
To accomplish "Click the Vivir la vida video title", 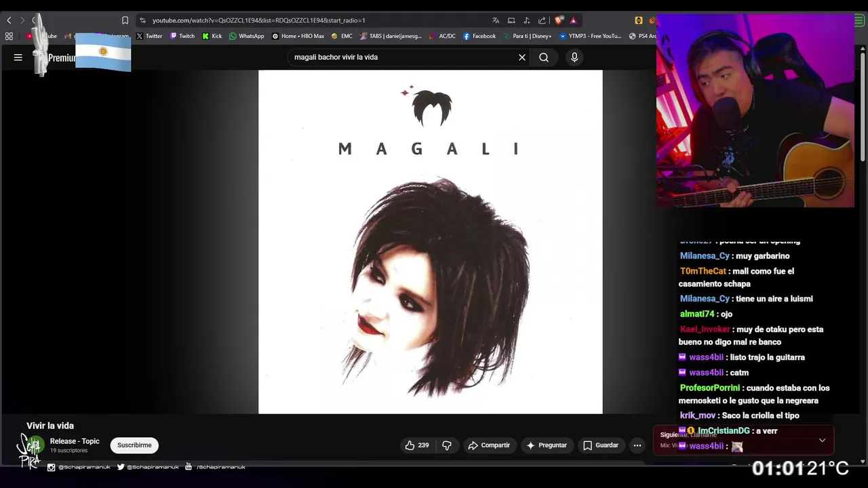I will coord(50,426).
